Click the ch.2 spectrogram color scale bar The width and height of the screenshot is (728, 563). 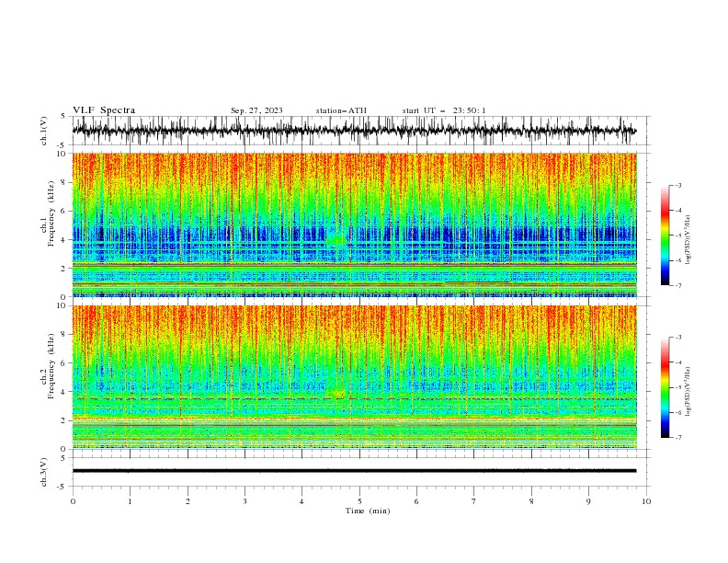[665, 387]
